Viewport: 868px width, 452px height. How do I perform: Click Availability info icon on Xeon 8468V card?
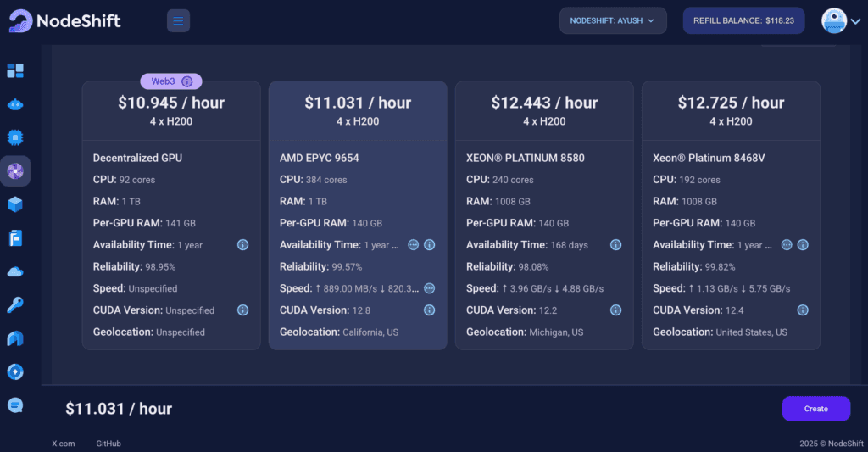(x=803, y=245)
